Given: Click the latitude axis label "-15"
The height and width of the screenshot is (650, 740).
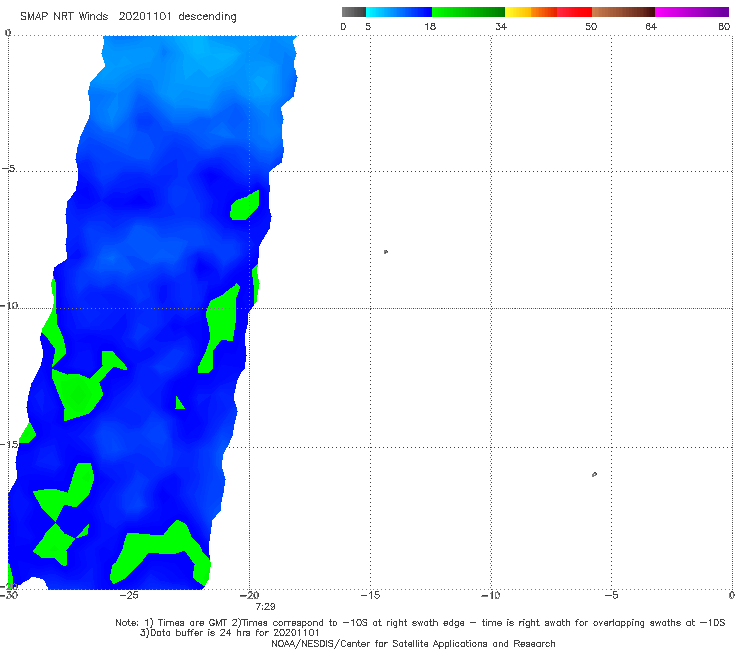Looking at the screenshot, I should coord(9,444).
